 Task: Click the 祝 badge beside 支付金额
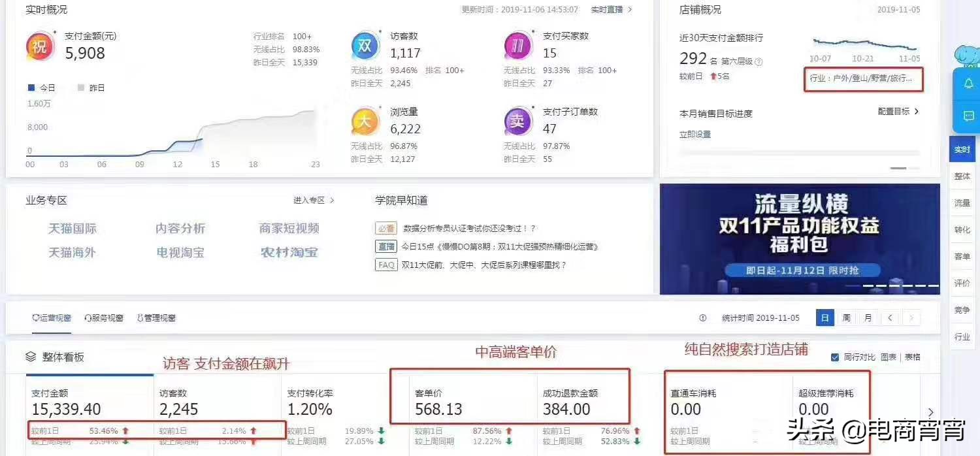40,46
